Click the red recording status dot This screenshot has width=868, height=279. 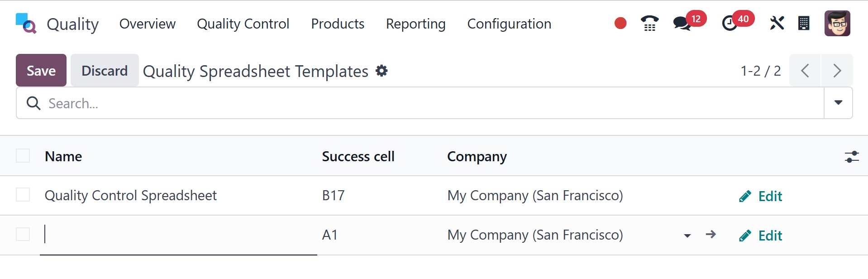tap(620, 23)
